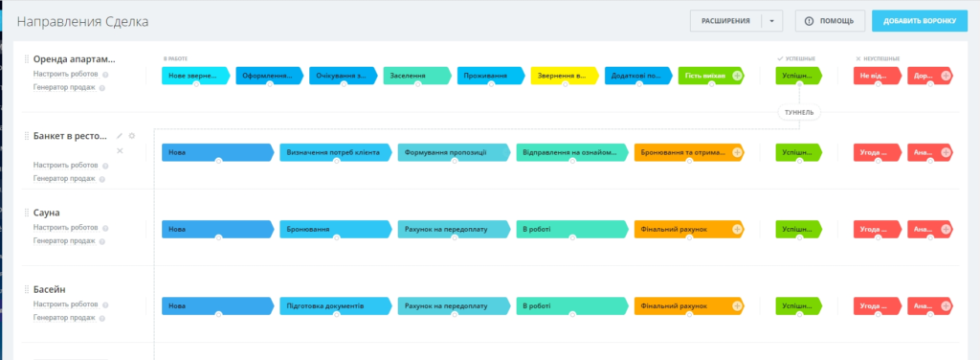Open Настроить роботов for Оренда апартам
The height and width of the screenshot is (360, 980).
click(x=66, y=74)
